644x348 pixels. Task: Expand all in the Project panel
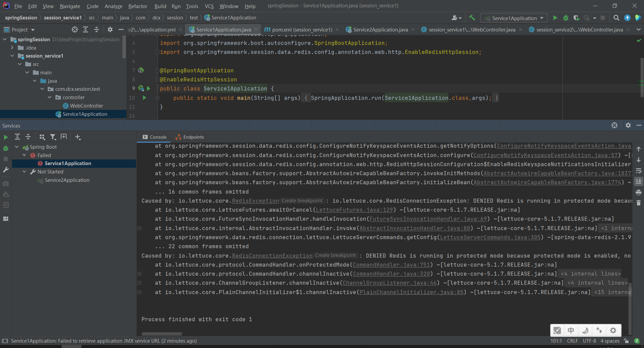tap(86, 30)
